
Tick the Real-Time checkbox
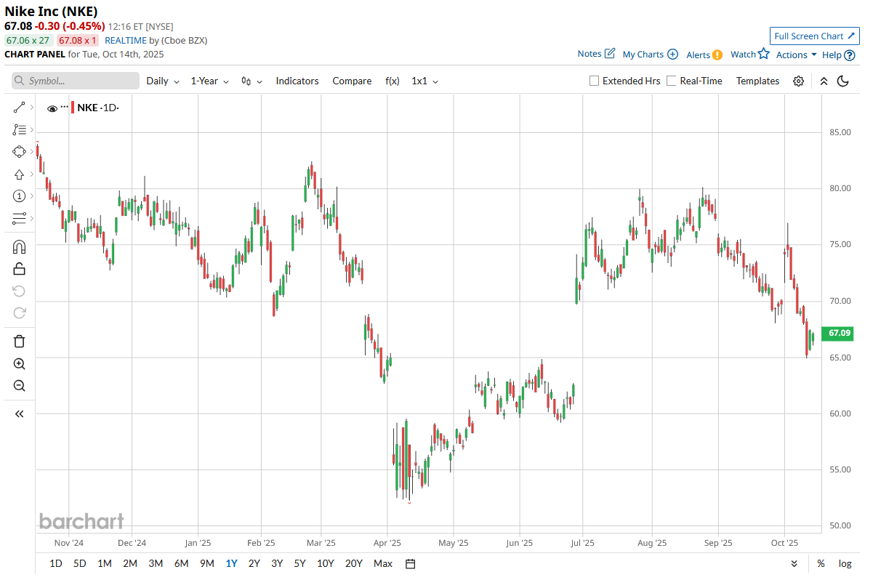672,81
